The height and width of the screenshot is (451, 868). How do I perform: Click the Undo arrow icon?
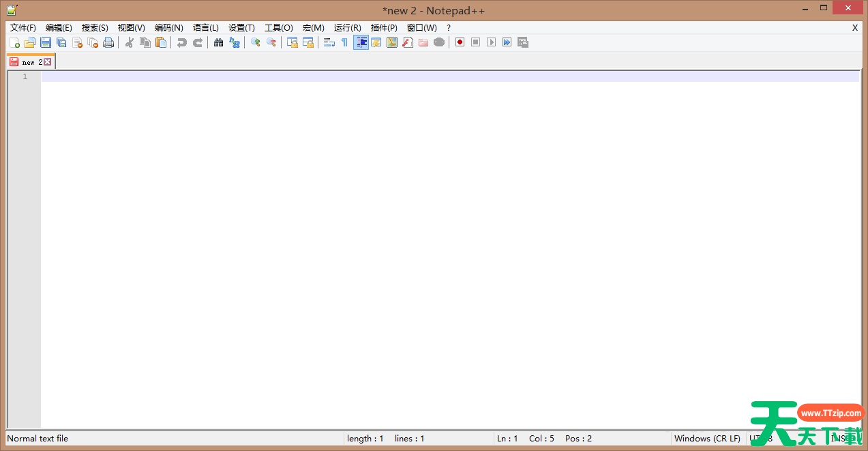[181, 42]
